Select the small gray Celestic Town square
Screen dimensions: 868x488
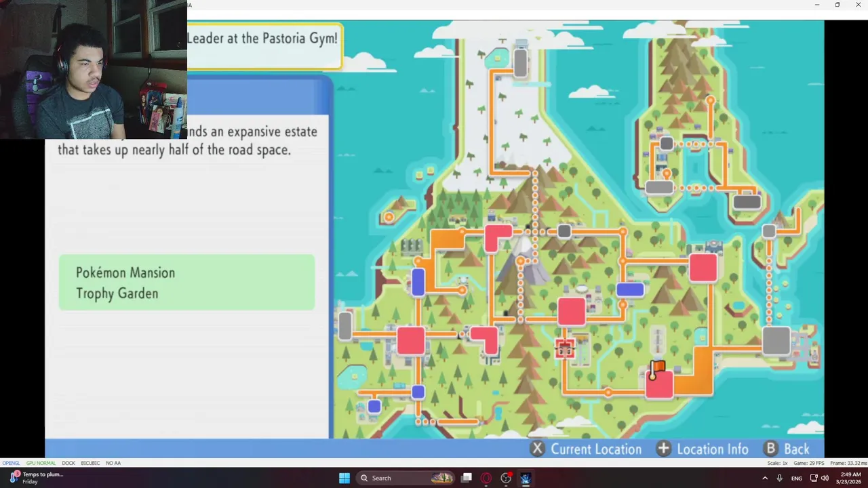(x=564, y=232)
